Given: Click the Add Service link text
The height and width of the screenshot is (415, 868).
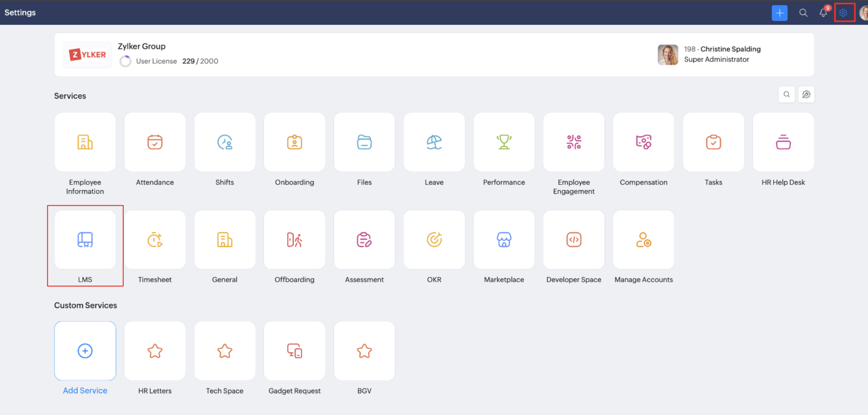Looking at the screenshot, I should [x=85, y=391].
